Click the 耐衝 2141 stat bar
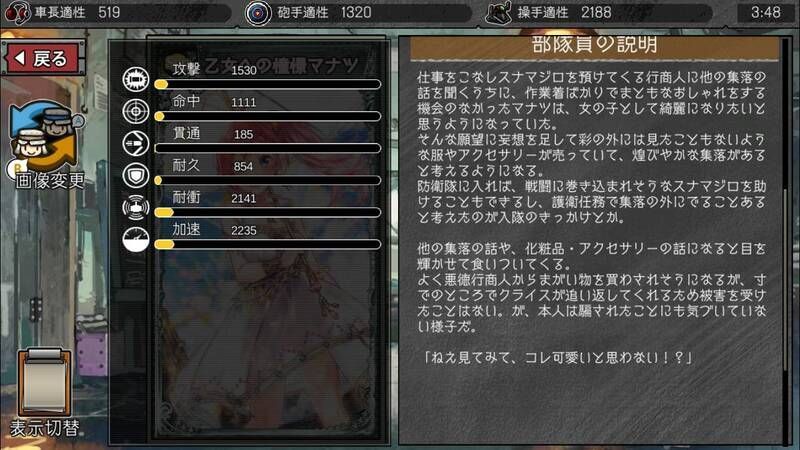The height and width of the screenshot is (450, 800). pos(268,212)
